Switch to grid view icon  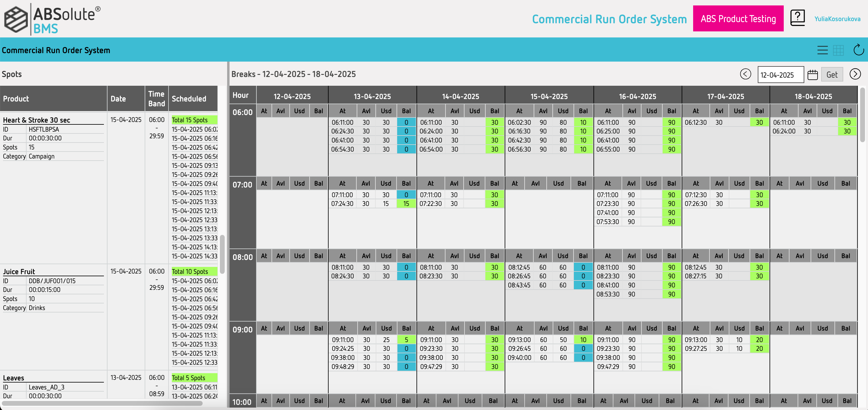tap(838, 50)
